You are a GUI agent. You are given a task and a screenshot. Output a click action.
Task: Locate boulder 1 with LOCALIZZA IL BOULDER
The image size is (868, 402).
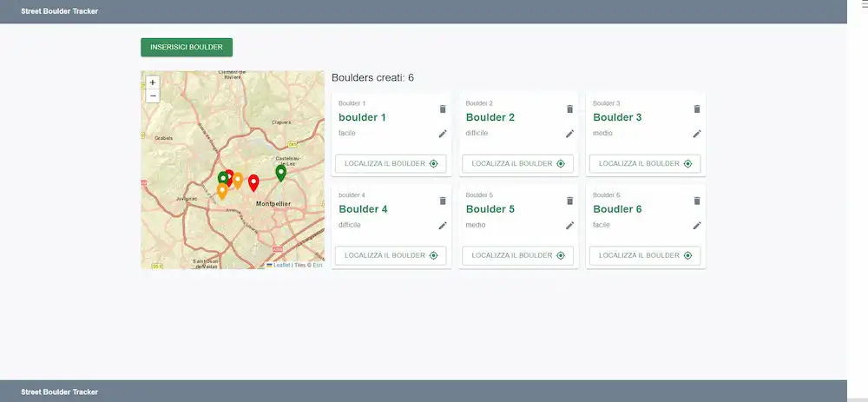[x=391, y=163]
